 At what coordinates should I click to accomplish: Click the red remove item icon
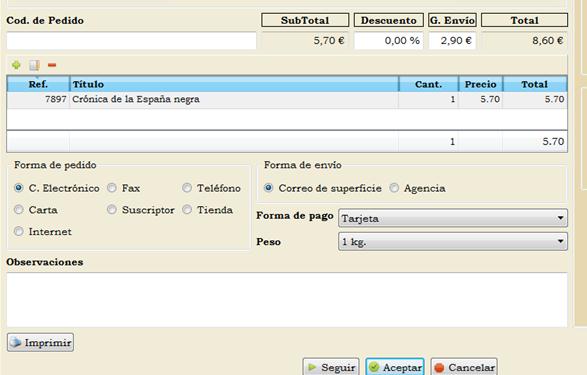(x=52, y=65)
